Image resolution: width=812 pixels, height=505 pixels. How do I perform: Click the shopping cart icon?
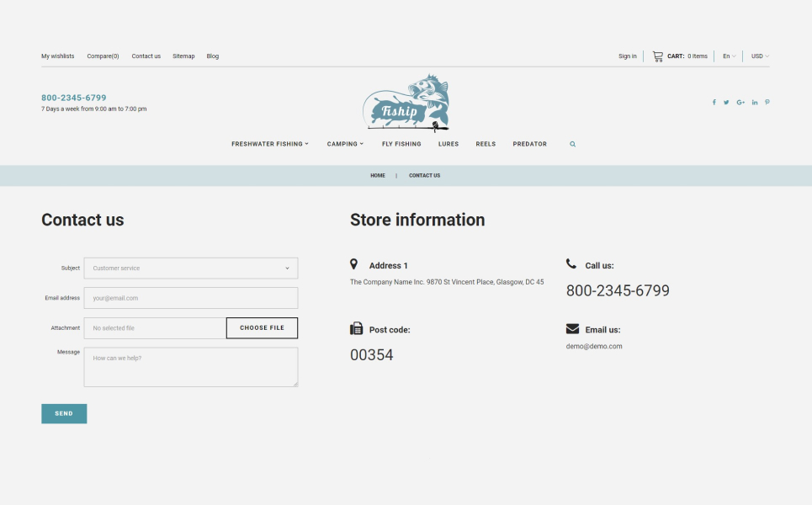click(657, 56)
